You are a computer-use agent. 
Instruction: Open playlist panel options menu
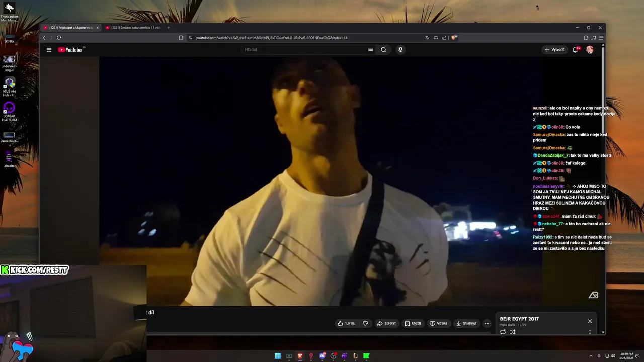click(590, 332)
